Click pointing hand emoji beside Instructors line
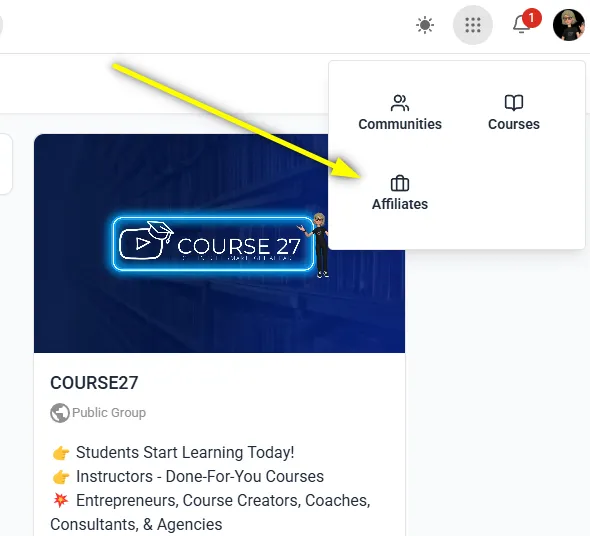This screenshot has width=590, height=536. tap(61, 477)
